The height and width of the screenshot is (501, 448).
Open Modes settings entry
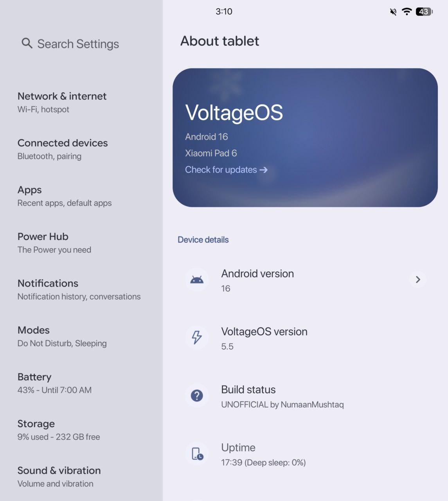pos(62,336)
